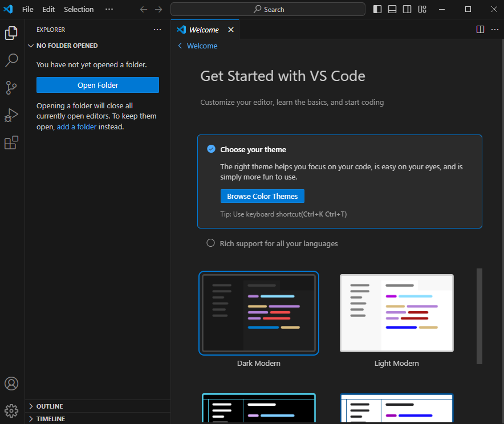Select the Welcome editor tab
Screen dimensions: 504x424
(205, 30)
